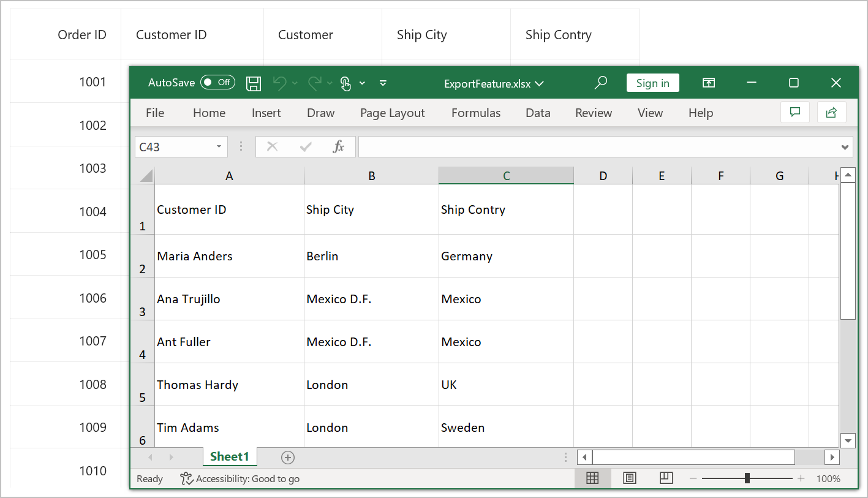Open the Insert ribbon tab
This screenshot has height=498, width=868.
pos(266,113)
